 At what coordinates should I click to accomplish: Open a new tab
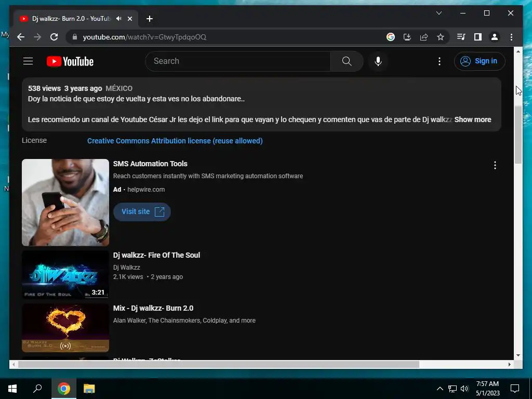pos(150,19)
